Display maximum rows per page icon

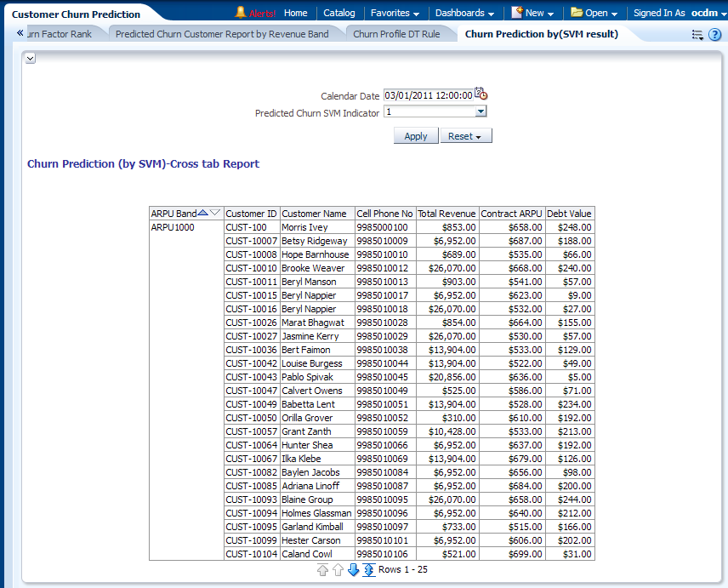[x=368, y=570]
